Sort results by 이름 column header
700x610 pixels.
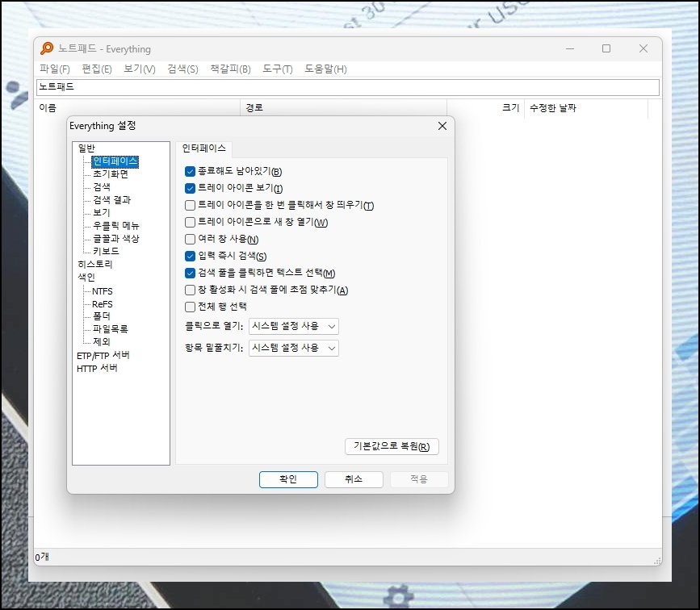[138, 108]
